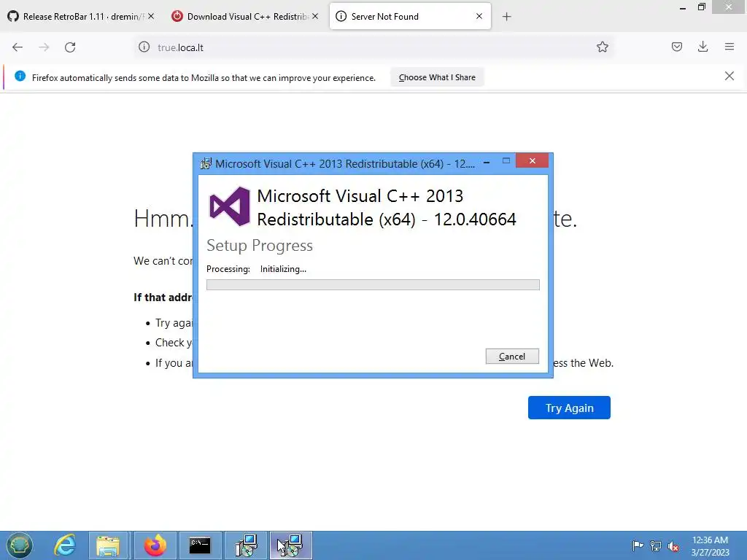Viewport: 747px width, 560px height.
Task: Restore down the Firefox window
Action: click(701, 7)
